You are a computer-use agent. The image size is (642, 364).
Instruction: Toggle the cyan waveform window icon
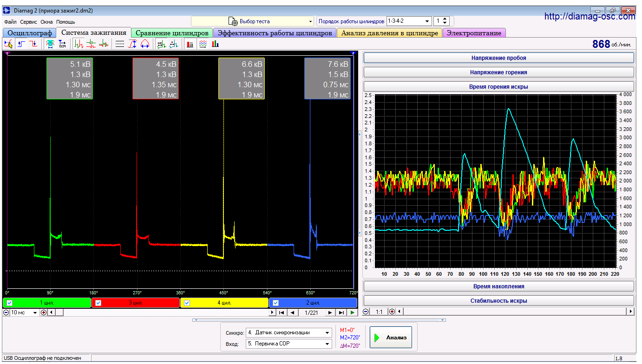coord(50,44)
